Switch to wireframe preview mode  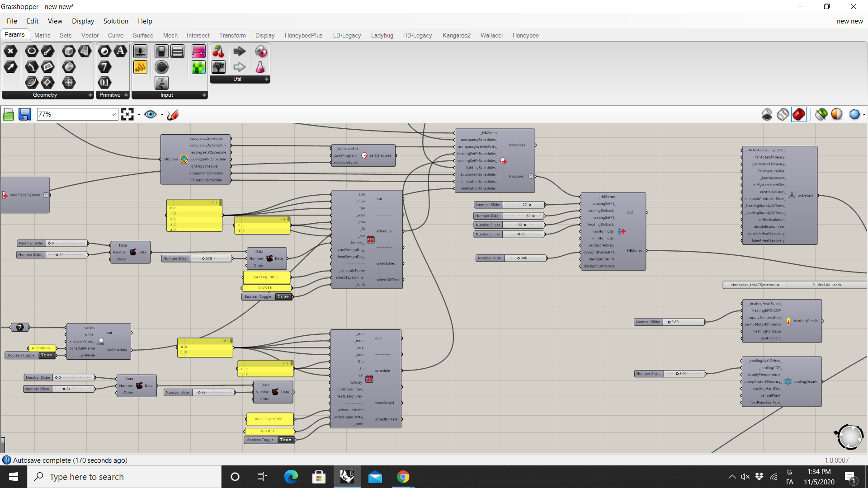783,114
